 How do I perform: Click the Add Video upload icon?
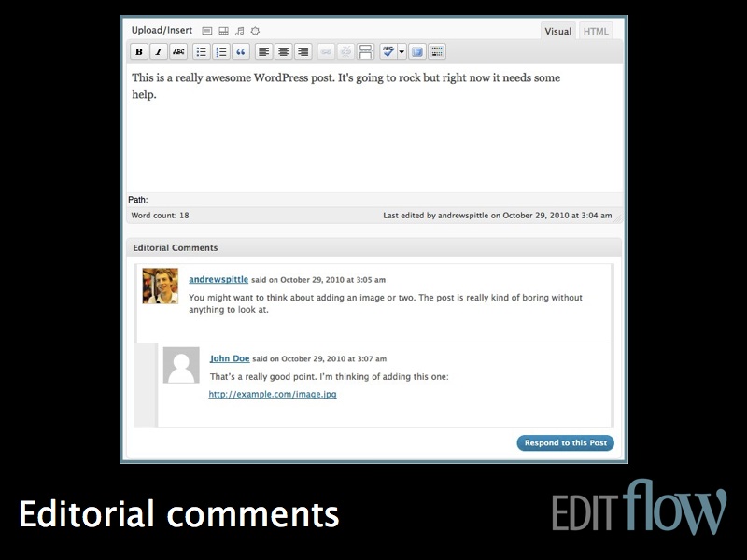tap(223, 31)
